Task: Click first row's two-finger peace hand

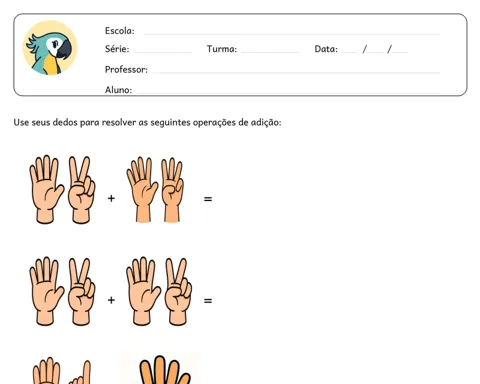Action: (81, 190)
